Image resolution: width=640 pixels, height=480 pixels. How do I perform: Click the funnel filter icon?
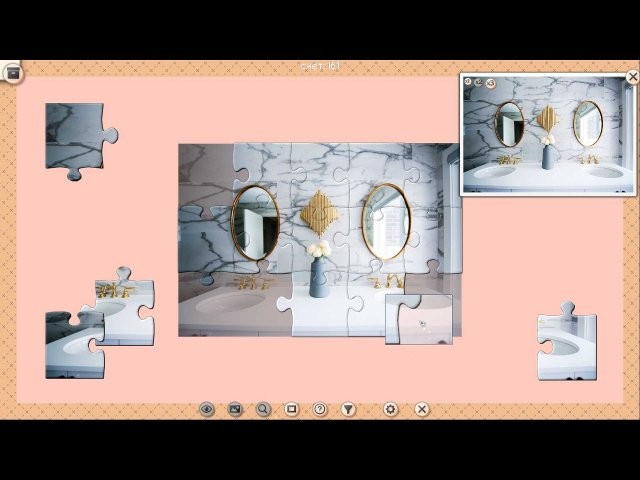(348, 409)
